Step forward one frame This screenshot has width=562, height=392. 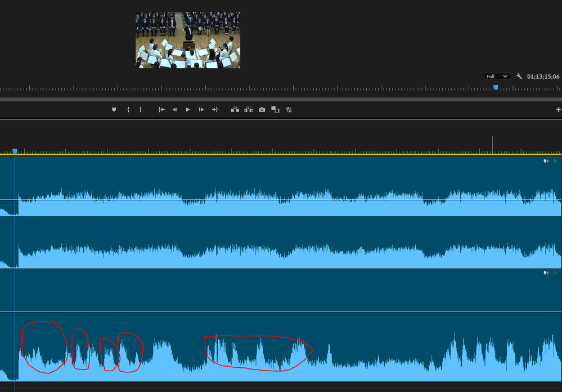click(x=201, y=110)
